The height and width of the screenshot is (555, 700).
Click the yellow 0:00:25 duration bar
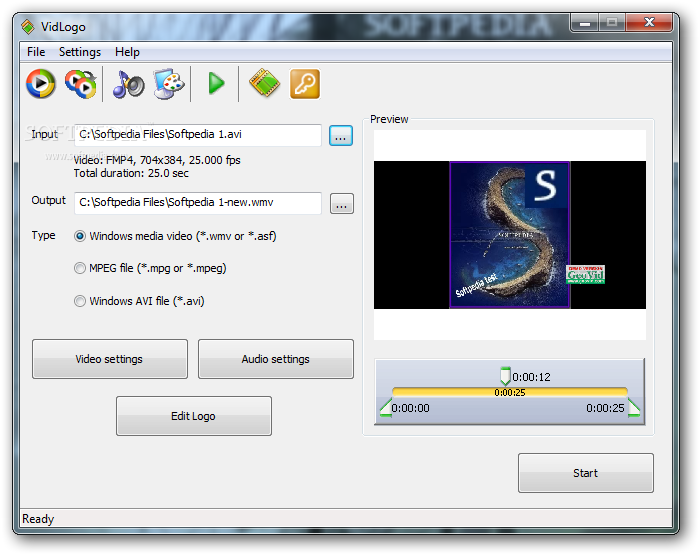(510, 392)
